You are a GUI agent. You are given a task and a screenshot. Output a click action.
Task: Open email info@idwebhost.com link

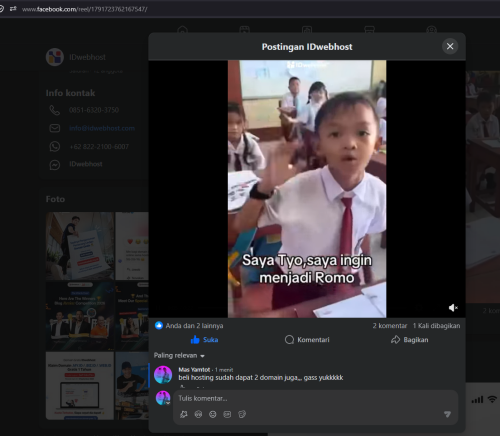pos(102,128)
